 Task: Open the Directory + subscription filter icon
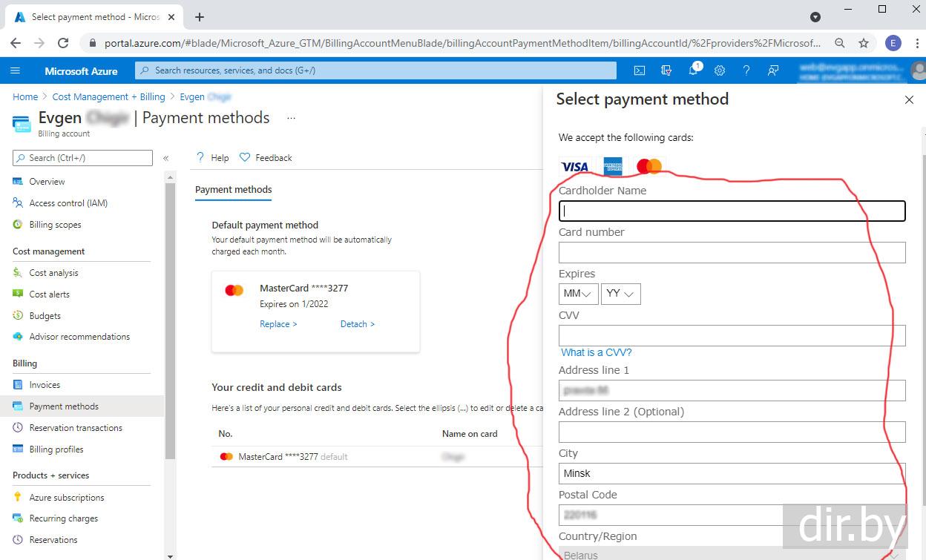pos(666,70)
